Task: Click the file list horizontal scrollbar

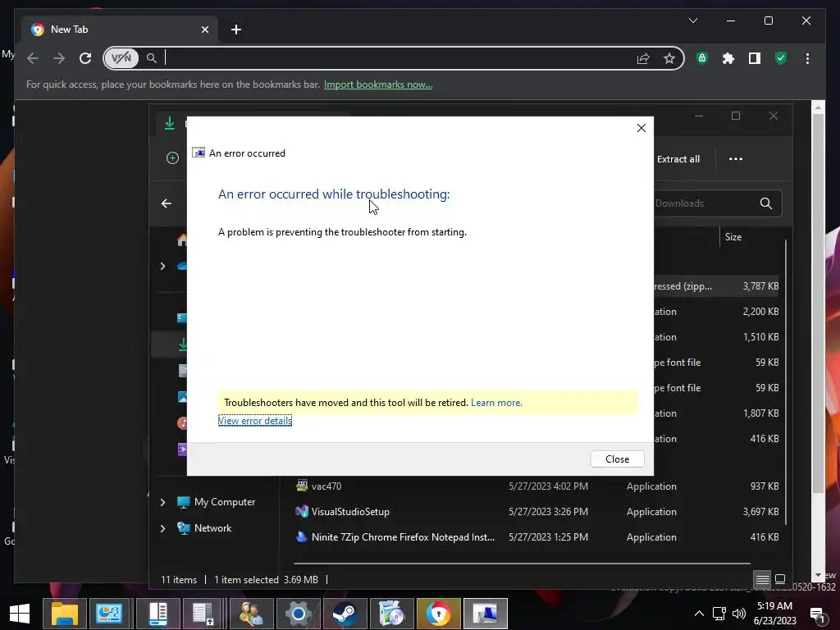Action: coord(522,564)
